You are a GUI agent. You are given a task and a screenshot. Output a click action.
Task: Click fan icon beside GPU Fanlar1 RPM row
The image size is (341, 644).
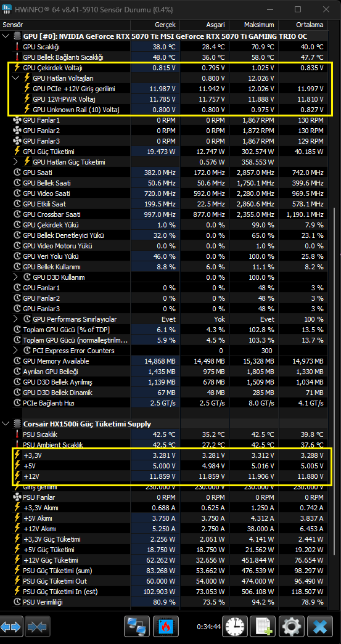point(17,120)
